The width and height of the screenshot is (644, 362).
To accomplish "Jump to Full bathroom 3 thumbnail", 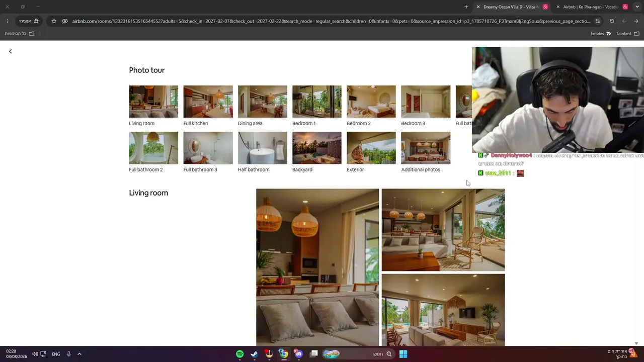I will [208, 148].
